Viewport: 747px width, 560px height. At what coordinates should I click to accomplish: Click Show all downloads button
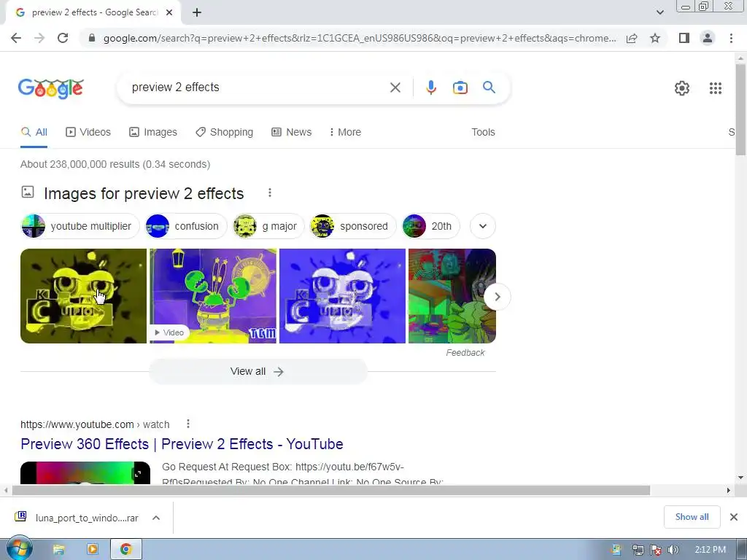pos(692,517)
